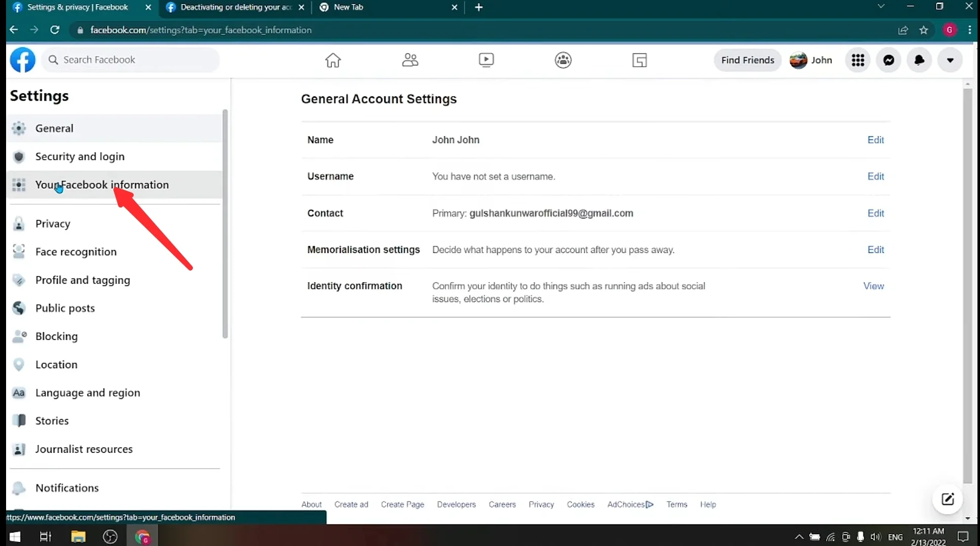Screen dimensions: 980x546
Task: Select Edit next to Name field
Action: tap(876, 139)
